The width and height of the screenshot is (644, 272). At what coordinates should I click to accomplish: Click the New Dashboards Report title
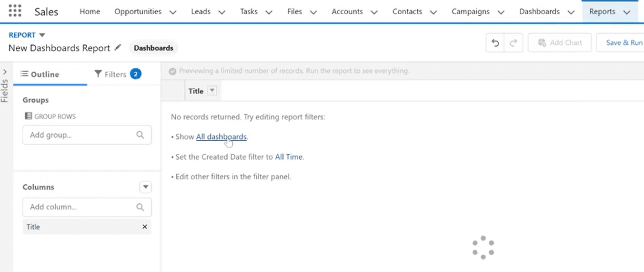[60, 48]
